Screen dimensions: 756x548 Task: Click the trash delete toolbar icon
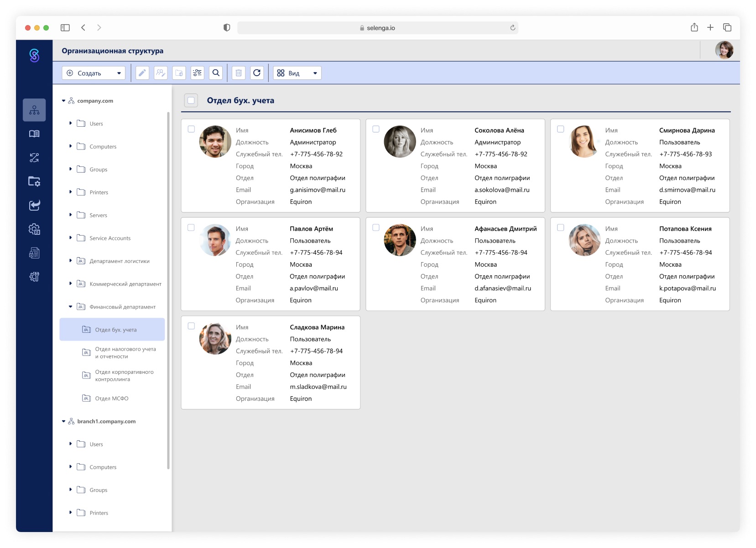(x=239, y=73)
